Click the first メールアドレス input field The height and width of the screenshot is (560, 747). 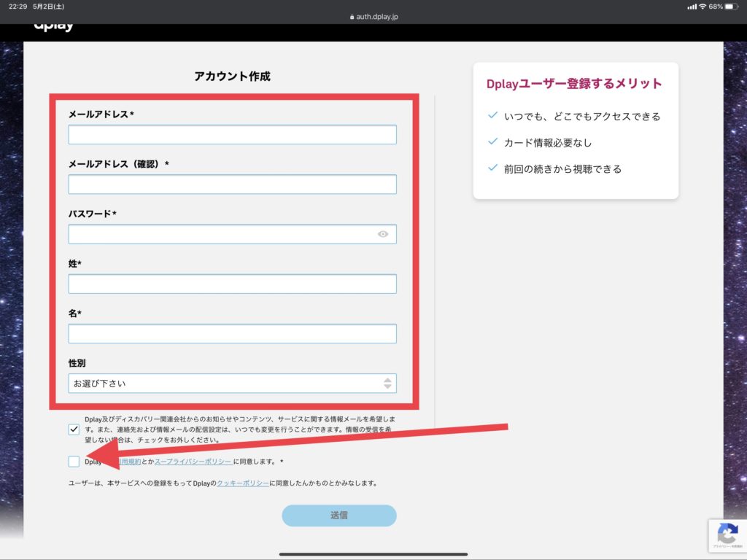point(232,135)
